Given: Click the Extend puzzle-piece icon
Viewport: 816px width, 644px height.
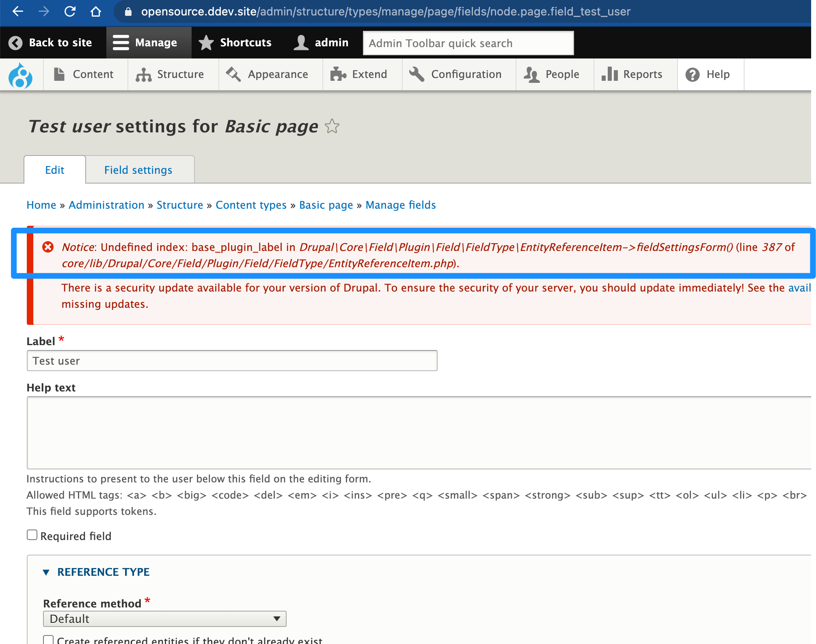Looking at the screenshot, I should tap(338, 75).
